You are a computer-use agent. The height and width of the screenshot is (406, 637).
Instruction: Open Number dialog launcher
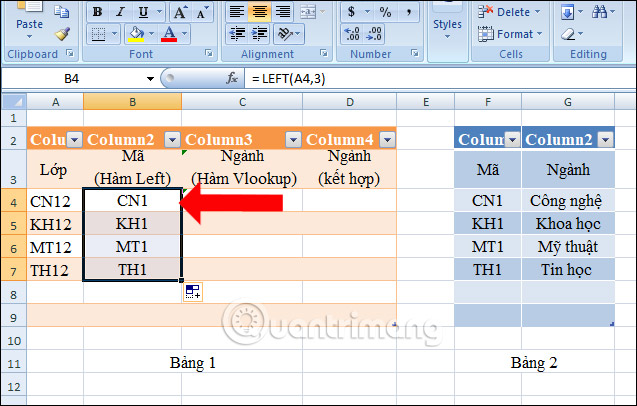pyautogui.click(x=415, y=53)
